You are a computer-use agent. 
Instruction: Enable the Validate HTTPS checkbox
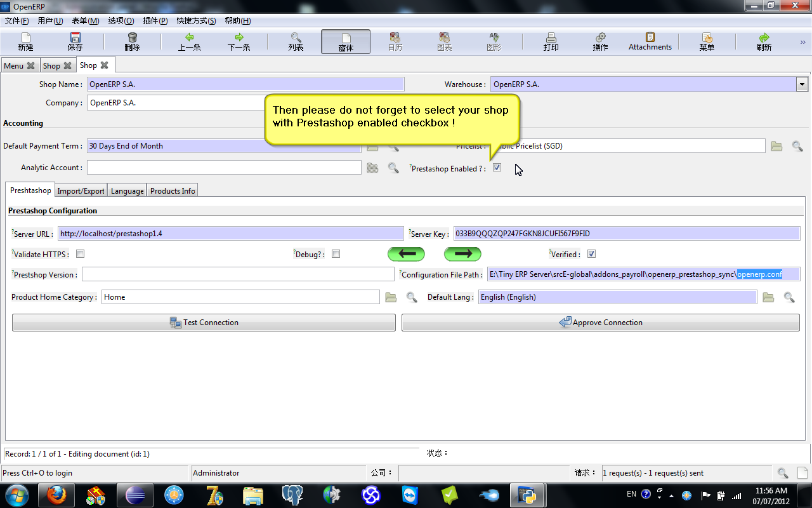click(80, 254)
